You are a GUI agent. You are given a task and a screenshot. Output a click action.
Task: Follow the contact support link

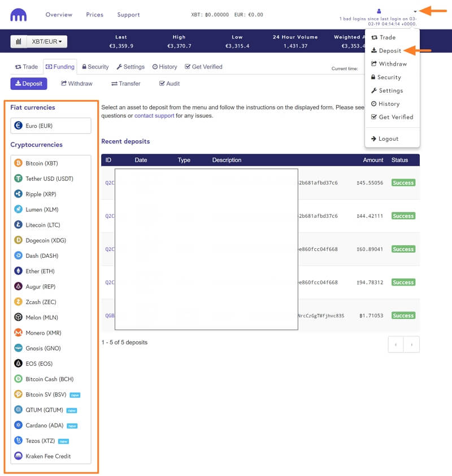click(x=154, y=116)
